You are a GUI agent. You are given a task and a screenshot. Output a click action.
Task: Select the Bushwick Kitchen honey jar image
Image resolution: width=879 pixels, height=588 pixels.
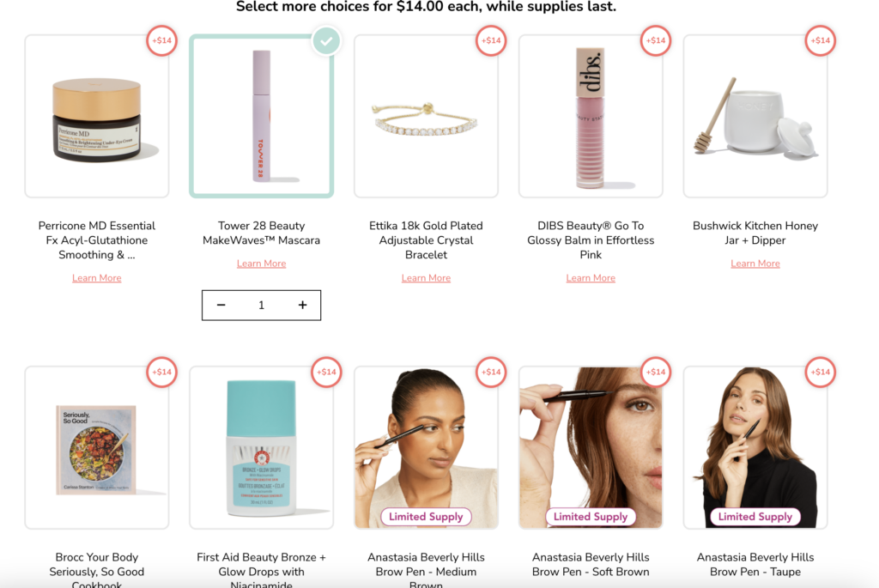point(755,116)
